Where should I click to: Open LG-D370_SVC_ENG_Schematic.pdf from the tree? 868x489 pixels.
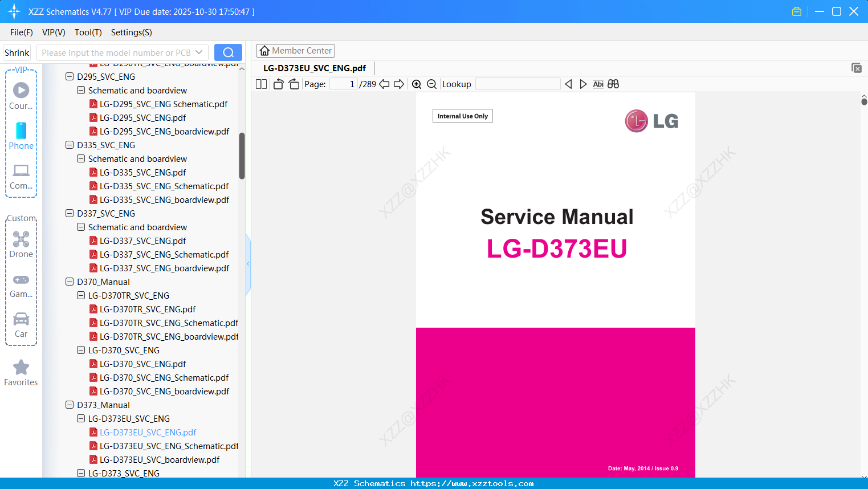164,377
